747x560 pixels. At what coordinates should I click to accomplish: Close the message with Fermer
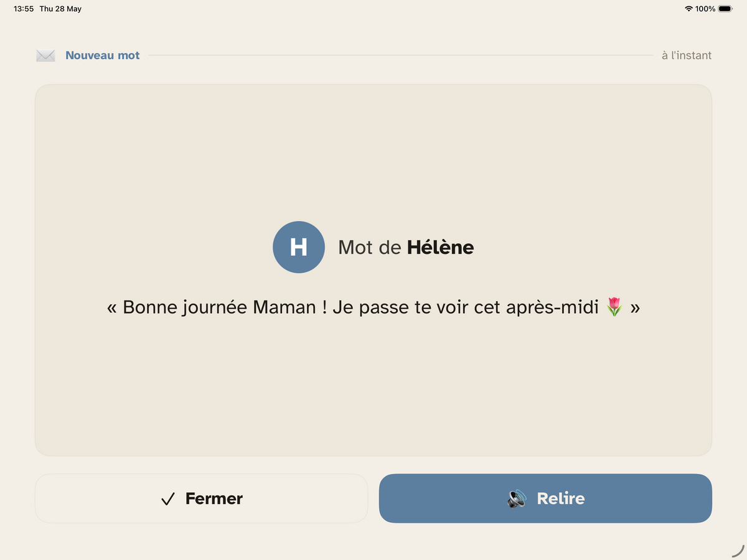pos(202,498)
